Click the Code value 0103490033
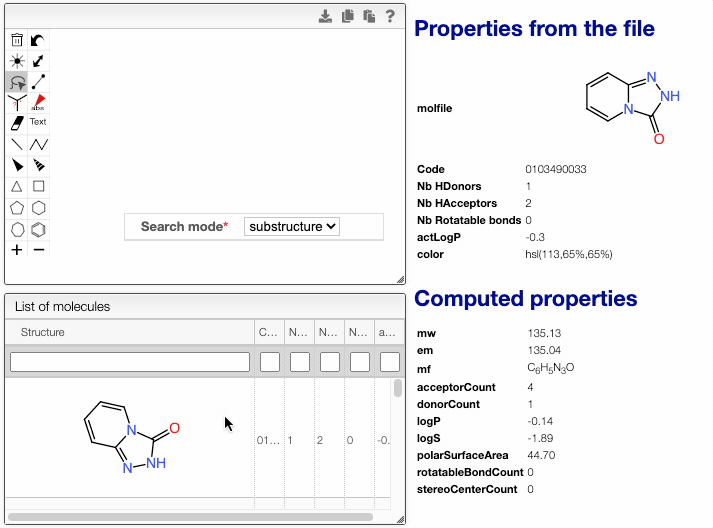 click(556, 169)
